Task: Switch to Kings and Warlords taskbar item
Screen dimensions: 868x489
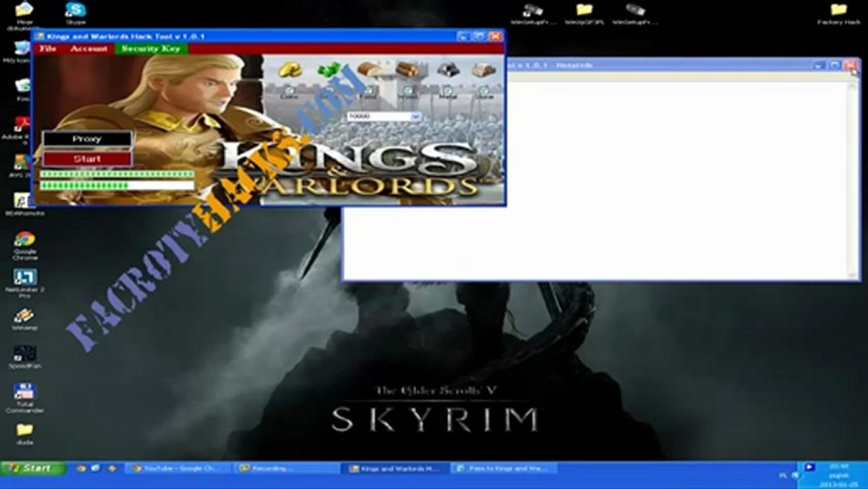Action: click(x=395, y=468)
